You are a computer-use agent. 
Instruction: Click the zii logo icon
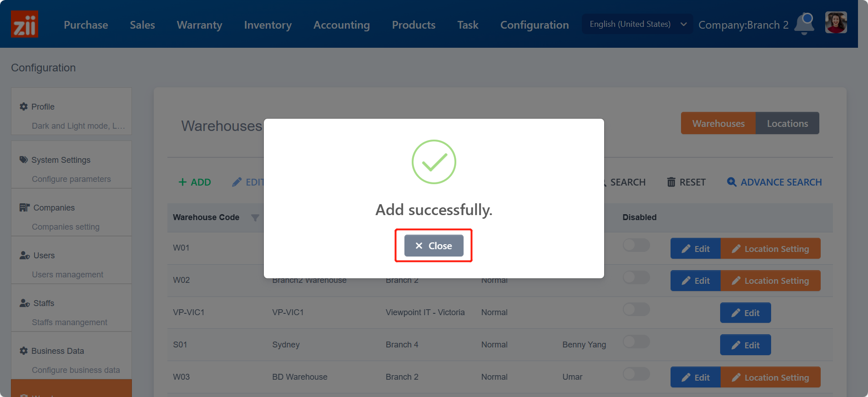[25, 24]
